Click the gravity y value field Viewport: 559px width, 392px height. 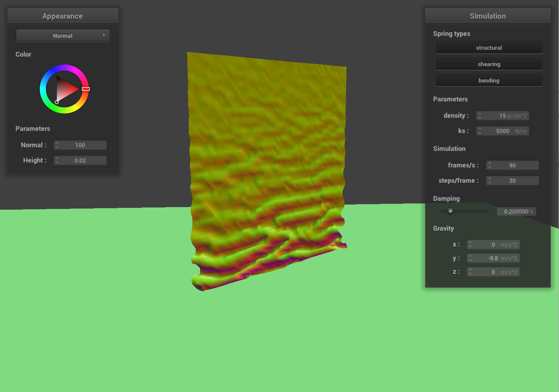(x=493, y=258)
